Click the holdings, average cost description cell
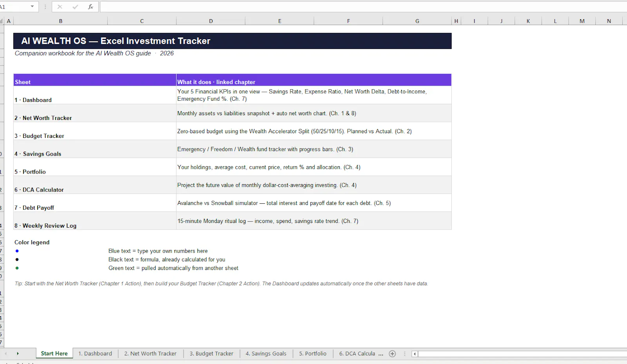 (x=314, y=167)
